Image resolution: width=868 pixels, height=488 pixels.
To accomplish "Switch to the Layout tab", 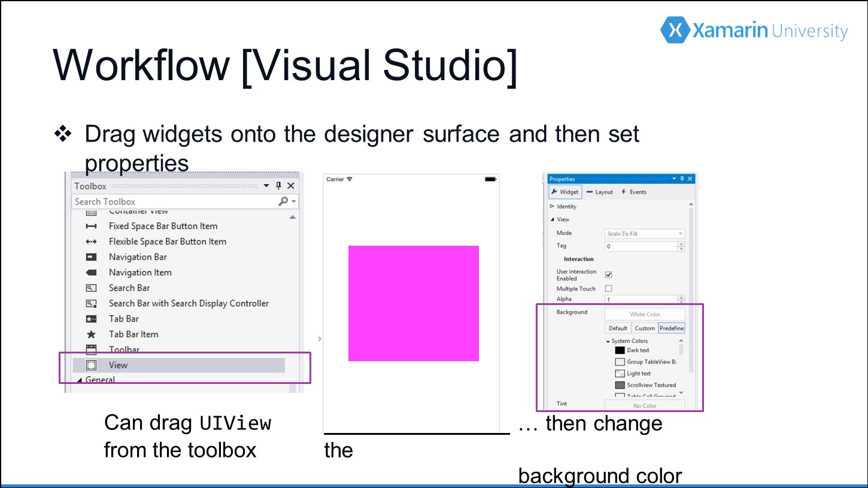I will point(600,192).
